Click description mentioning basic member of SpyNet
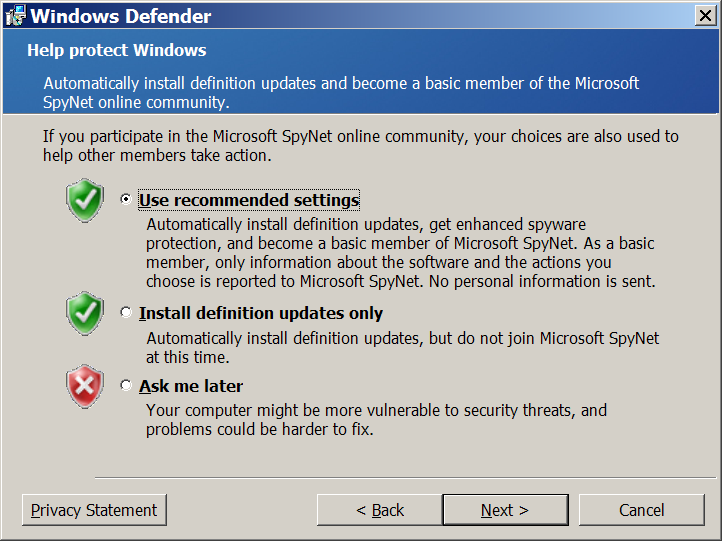This screenshot has height=541, width=722. [401, 253]
